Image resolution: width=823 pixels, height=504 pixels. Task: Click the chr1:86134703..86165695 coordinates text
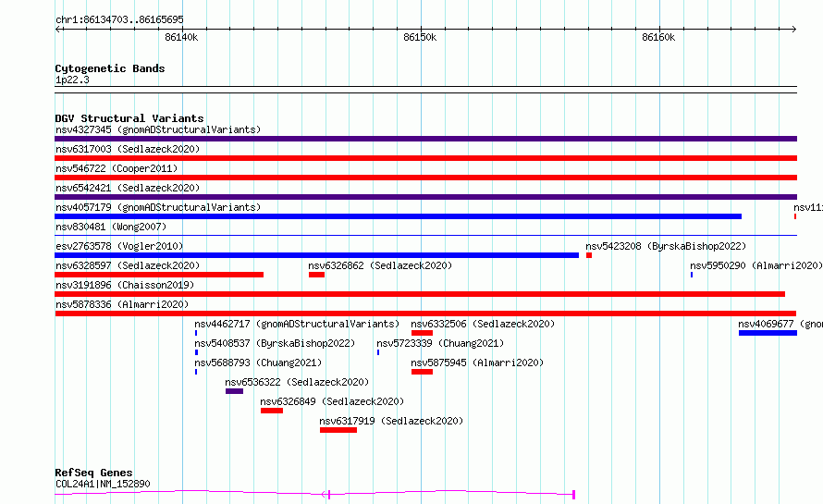119,19
